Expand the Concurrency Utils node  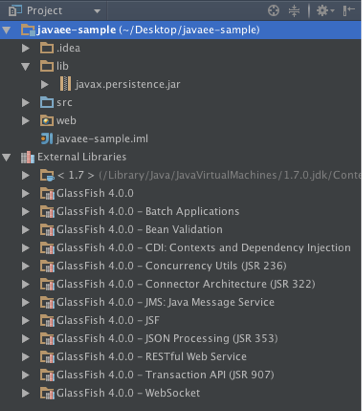click(26, 266)
